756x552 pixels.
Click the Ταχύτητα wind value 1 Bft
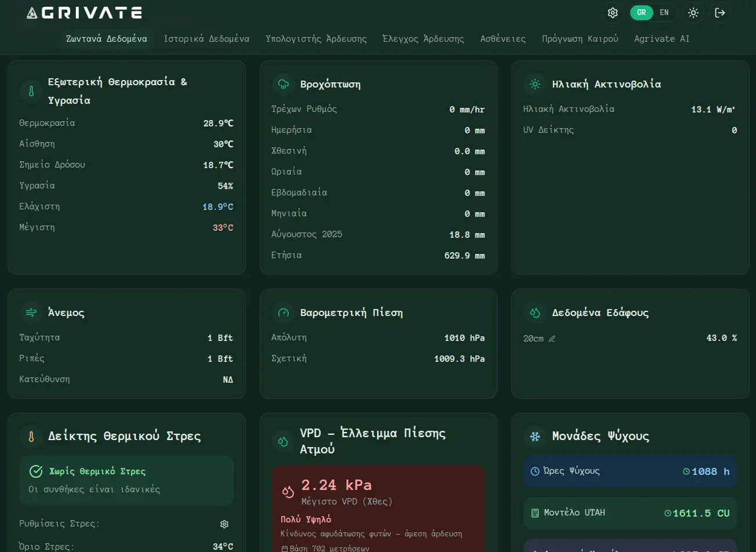coord(220,338)
